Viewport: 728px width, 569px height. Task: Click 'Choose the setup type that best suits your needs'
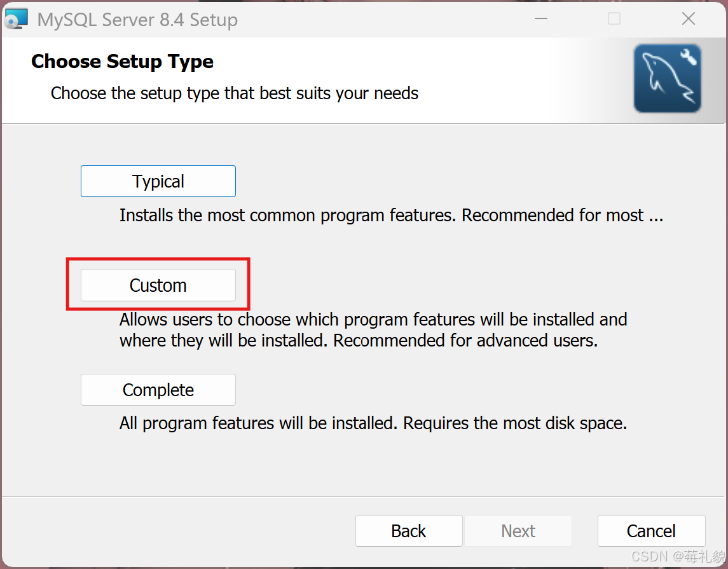coord(235,93)
